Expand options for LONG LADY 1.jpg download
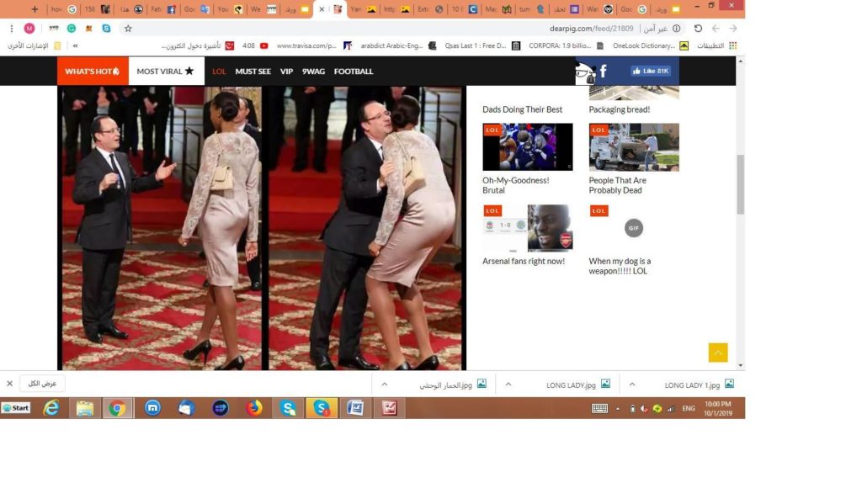Viewport: 862px width, 504px height. 631,384
